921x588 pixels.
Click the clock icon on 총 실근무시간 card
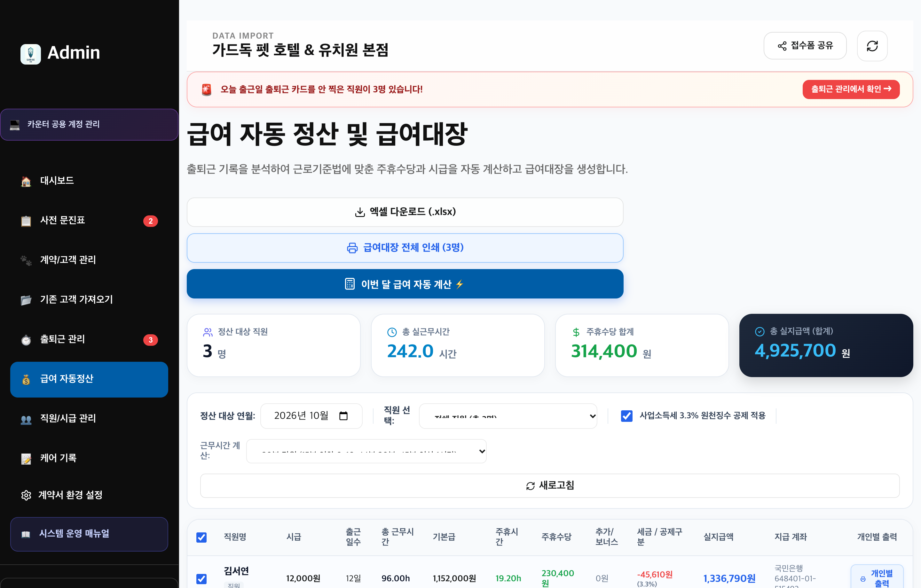(392, 332)
